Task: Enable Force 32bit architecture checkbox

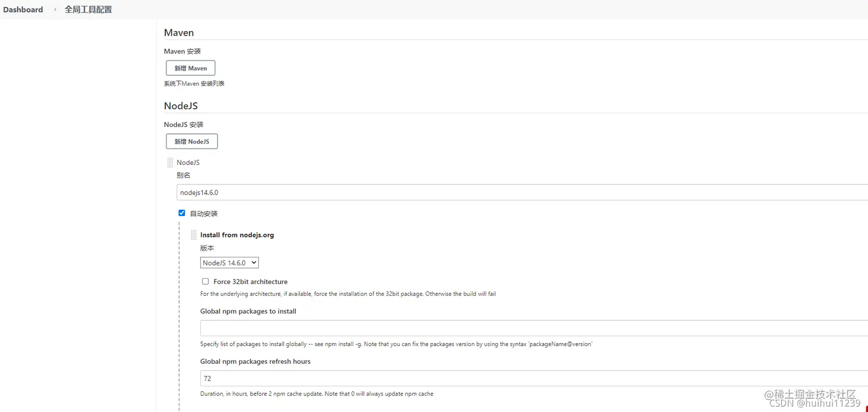Action: pos(206,282)
